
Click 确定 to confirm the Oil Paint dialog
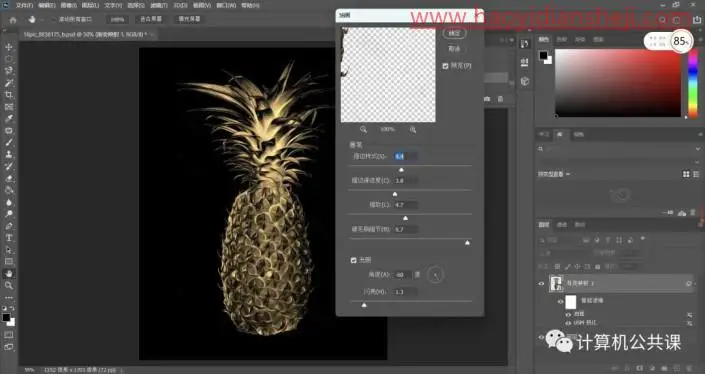pos(455,33)
